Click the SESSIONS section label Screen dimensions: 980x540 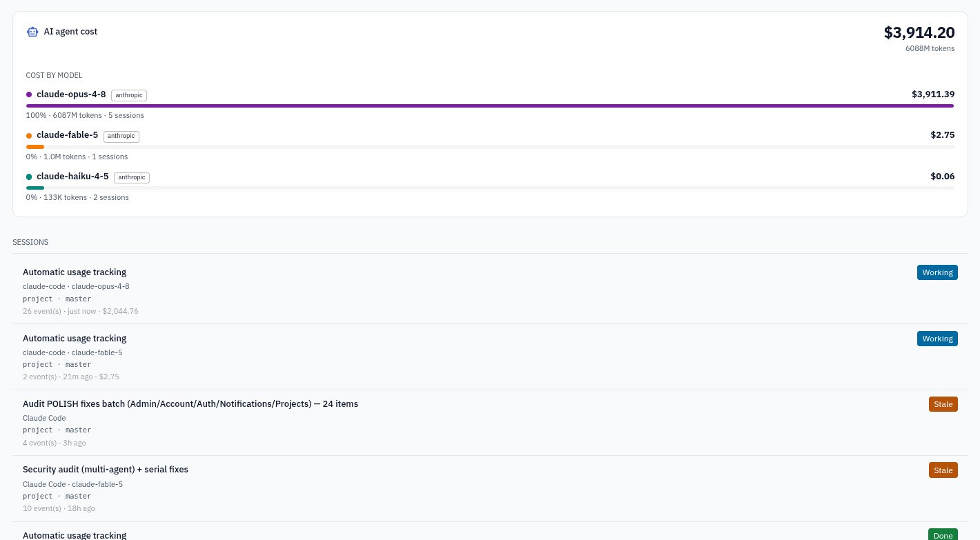pos(30,243)
